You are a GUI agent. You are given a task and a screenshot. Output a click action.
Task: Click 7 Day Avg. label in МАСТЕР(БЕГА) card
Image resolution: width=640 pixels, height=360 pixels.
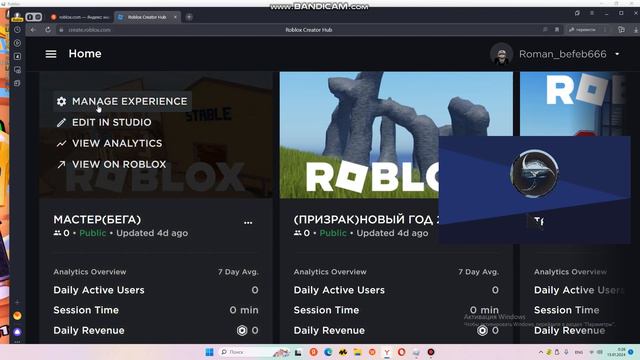click(x=238, y=272)
